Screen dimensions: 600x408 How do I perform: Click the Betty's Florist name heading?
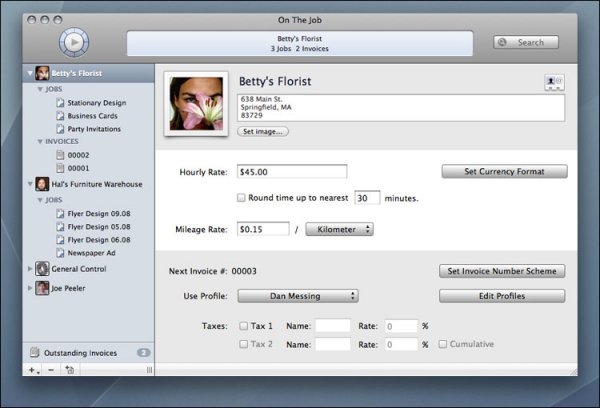point(275,81)
